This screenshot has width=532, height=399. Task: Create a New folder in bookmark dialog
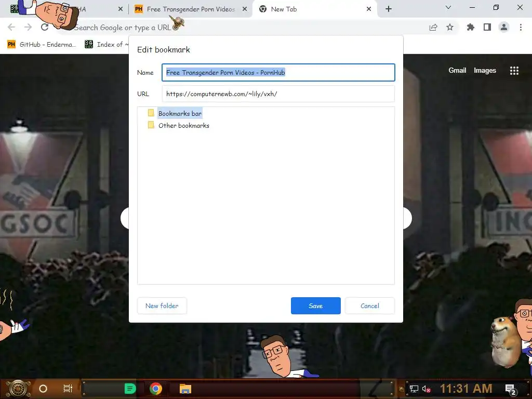[162, 305]
